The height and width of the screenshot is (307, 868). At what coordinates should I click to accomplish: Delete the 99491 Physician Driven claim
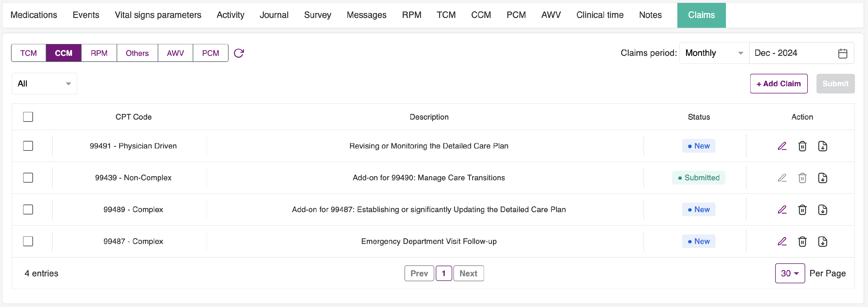point(802,146)
